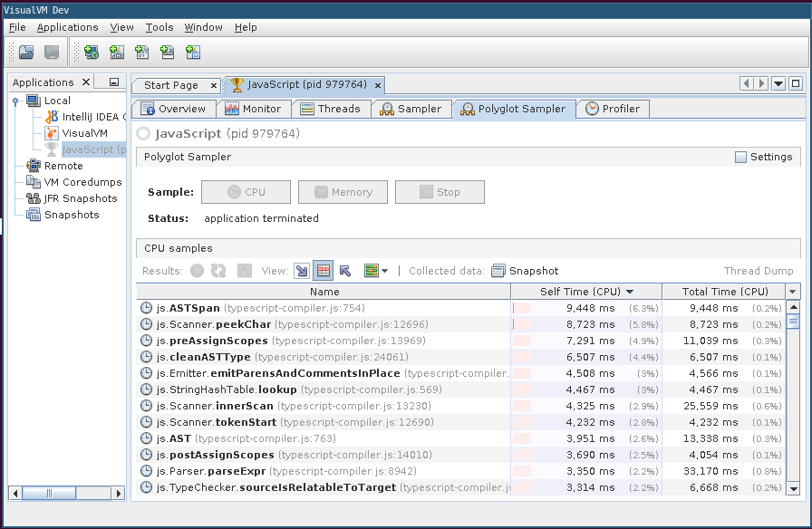
Task: Click Add JMX Connection toolbar icon
Action: (x=117, y=53)
